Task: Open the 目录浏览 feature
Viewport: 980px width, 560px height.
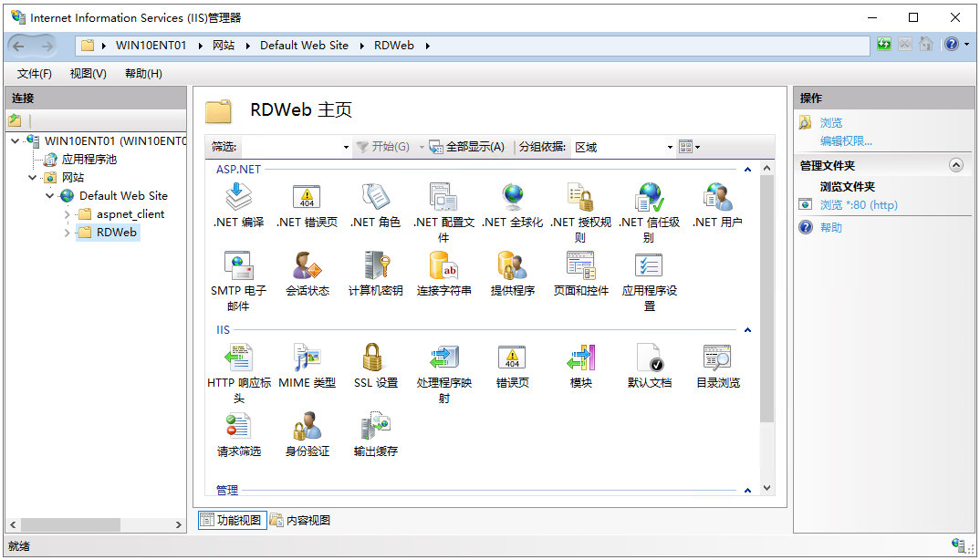Action: click(x=717, y=366)
